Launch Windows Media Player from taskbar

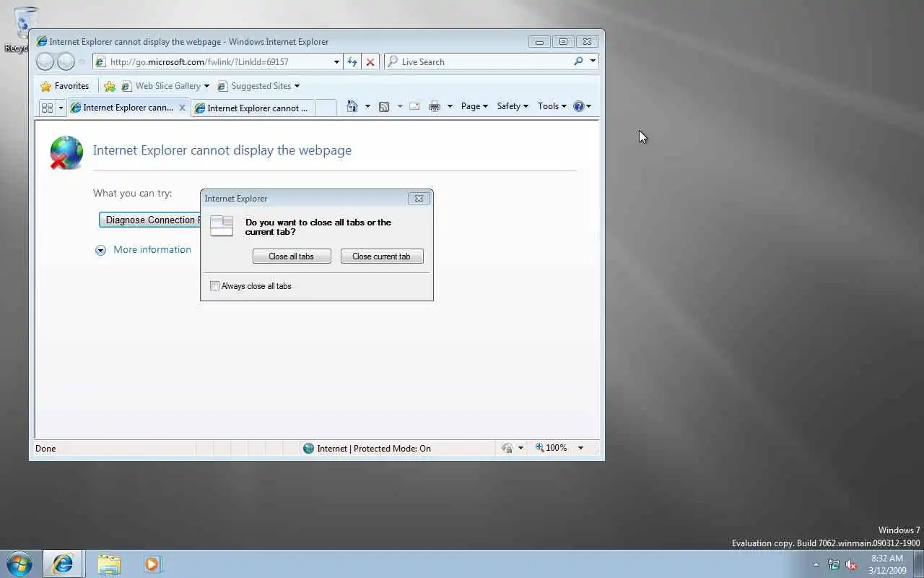coord(152,564)
